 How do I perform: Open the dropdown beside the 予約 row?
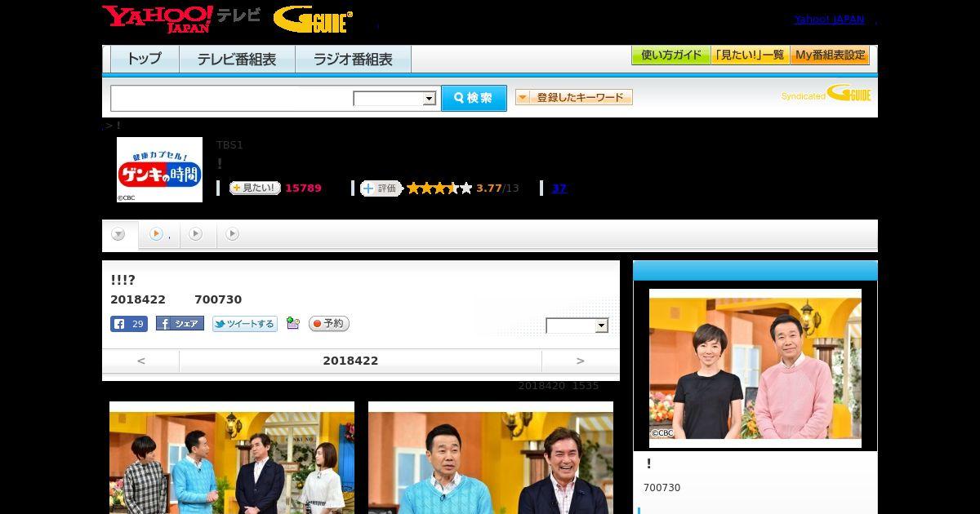pyautogui.click(x=577, y=326)
